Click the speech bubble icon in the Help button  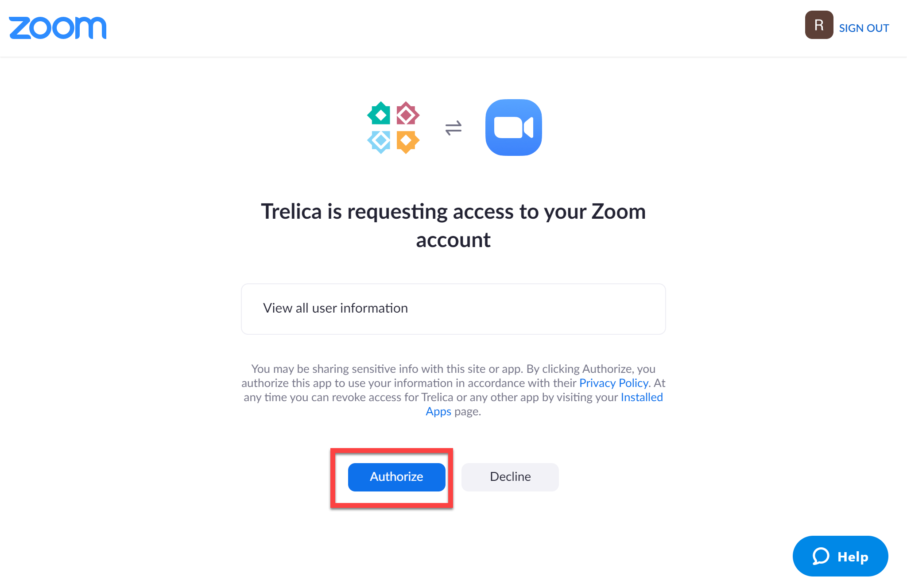820,556
